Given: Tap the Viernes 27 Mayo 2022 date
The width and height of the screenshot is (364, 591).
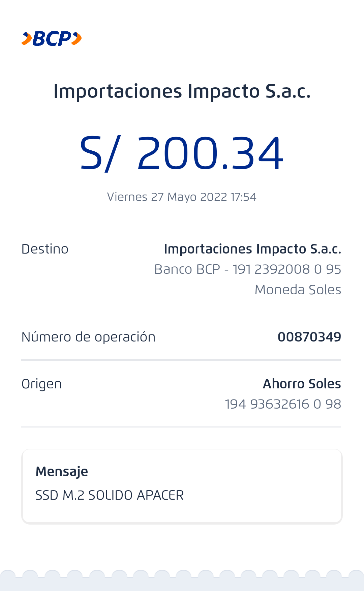Looking at the screenshot, I should click(182, 197).
